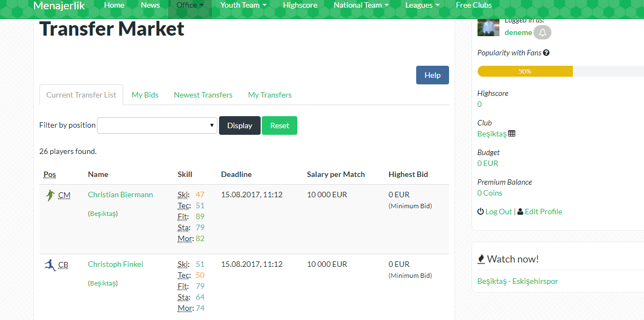This screenshot has width=644, height=320.
Task: Click the CM position abbreviation
Action: click(x=64, y=196)
